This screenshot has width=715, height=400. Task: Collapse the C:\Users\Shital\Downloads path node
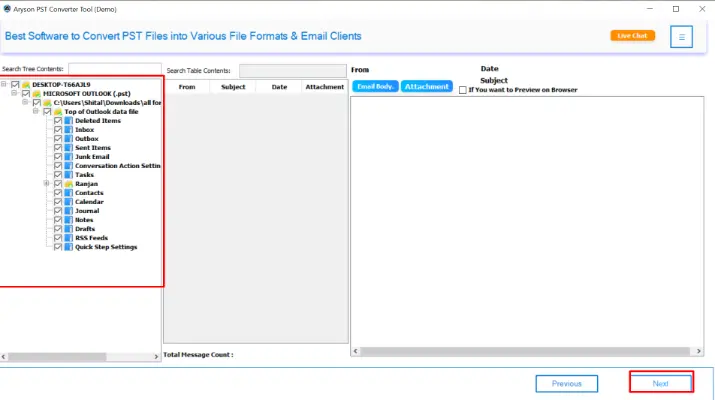click(26, 102)
